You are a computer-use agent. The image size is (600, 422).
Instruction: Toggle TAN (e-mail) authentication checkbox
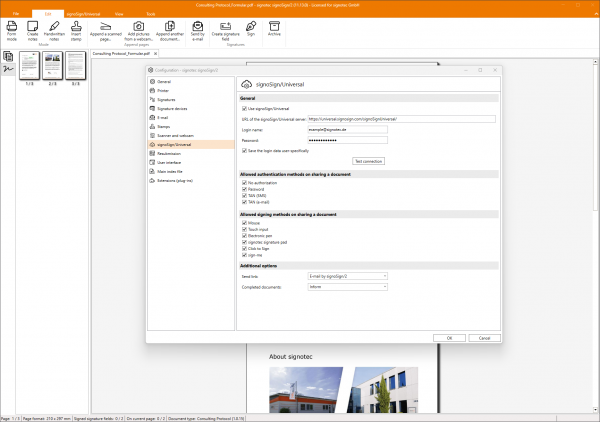[244, 202]
